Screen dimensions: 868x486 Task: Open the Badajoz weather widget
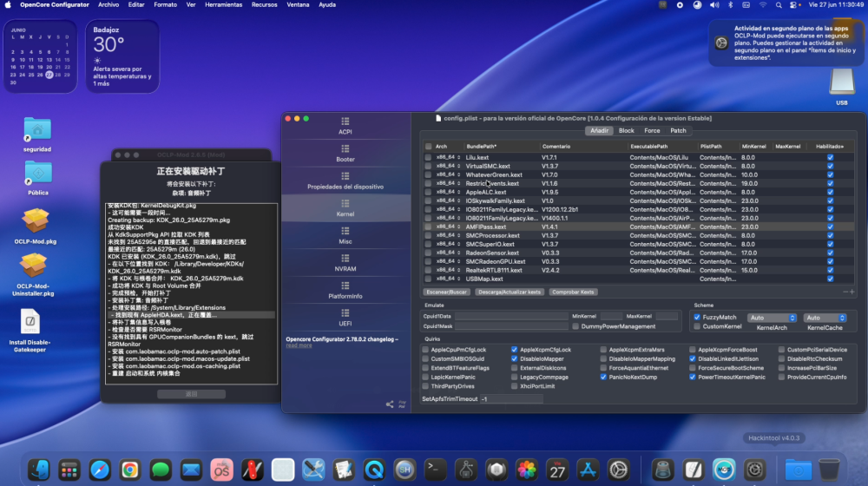[x=122, y=56]
